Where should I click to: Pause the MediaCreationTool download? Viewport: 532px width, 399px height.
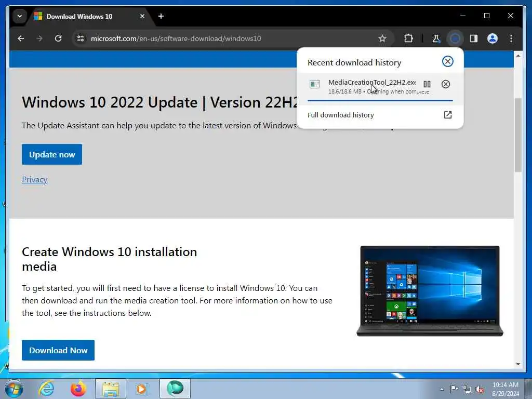[427, 84]
